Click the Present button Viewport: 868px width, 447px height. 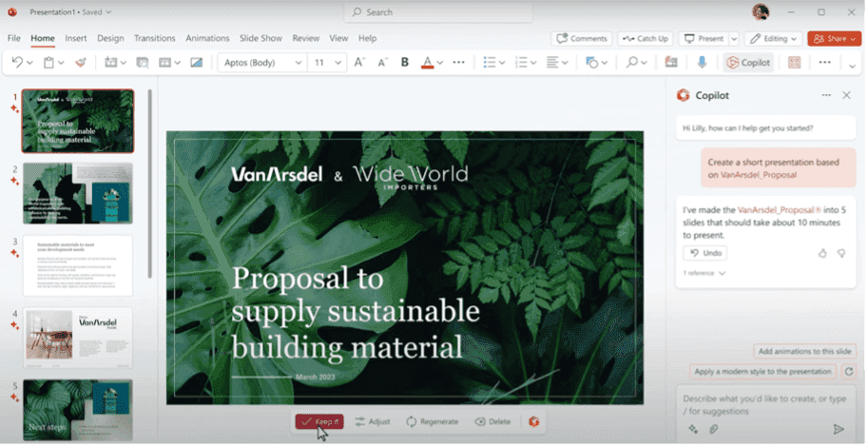pyautogui.click(x=704, y=39)
